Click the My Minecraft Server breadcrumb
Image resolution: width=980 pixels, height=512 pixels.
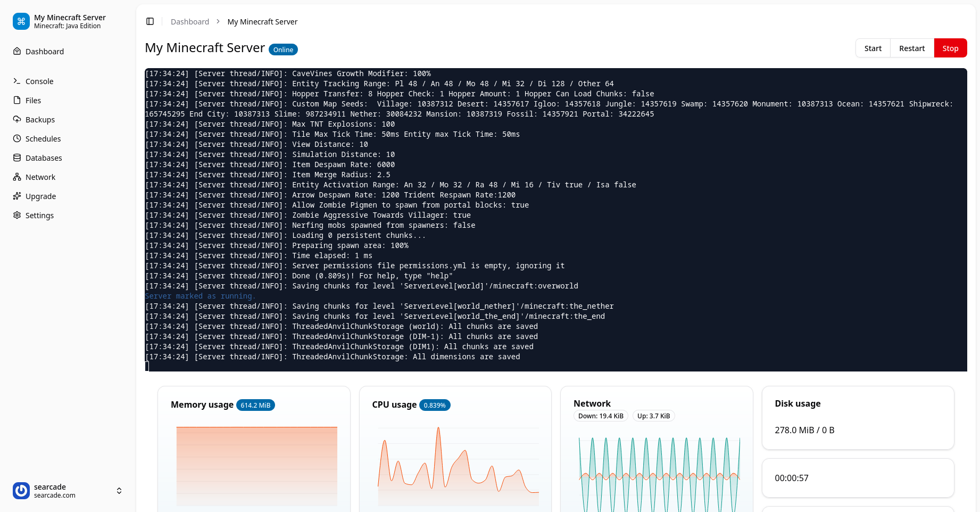(262, 21)
